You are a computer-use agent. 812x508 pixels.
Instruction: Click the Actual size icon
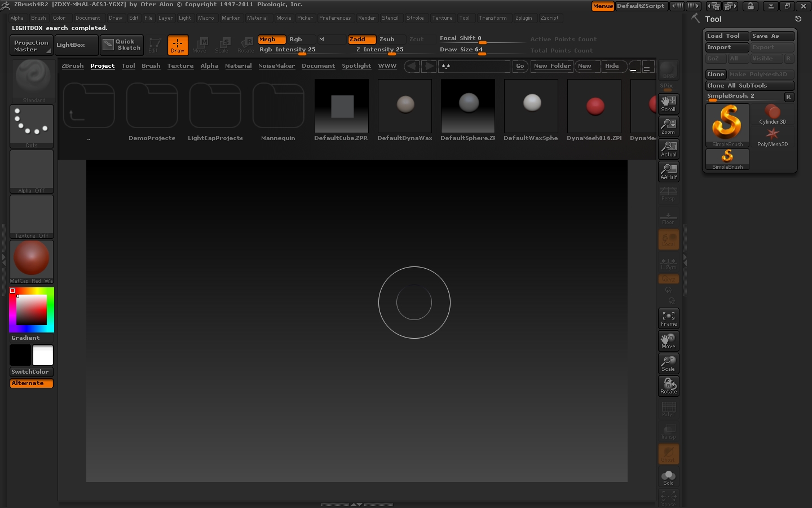click(668, 148)
